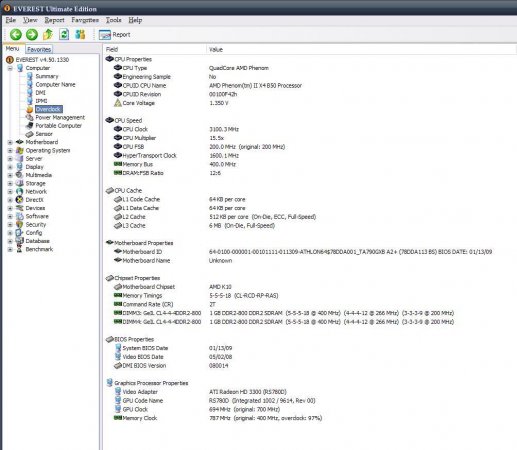The width and height of the screenshot is (517, 450).
Task: Open the Help menu
Action: (x=135, y=20)
